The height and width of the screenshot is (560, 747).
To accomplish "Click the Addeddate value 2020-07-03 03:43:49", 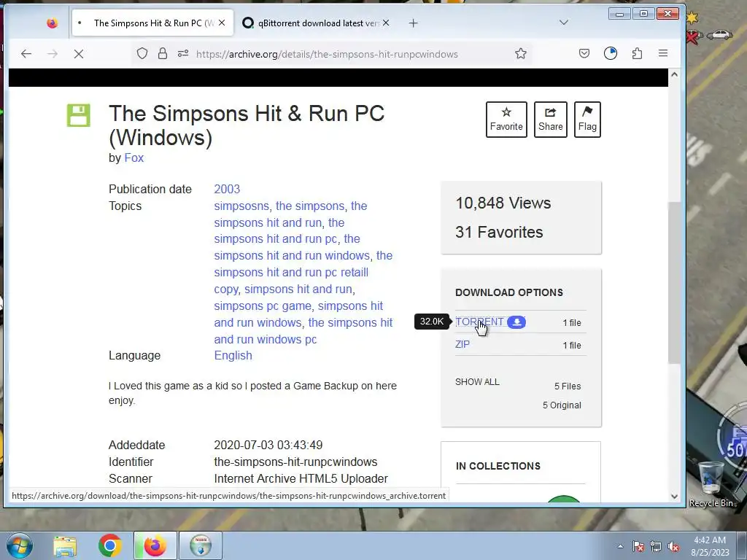I will [268, 445].
